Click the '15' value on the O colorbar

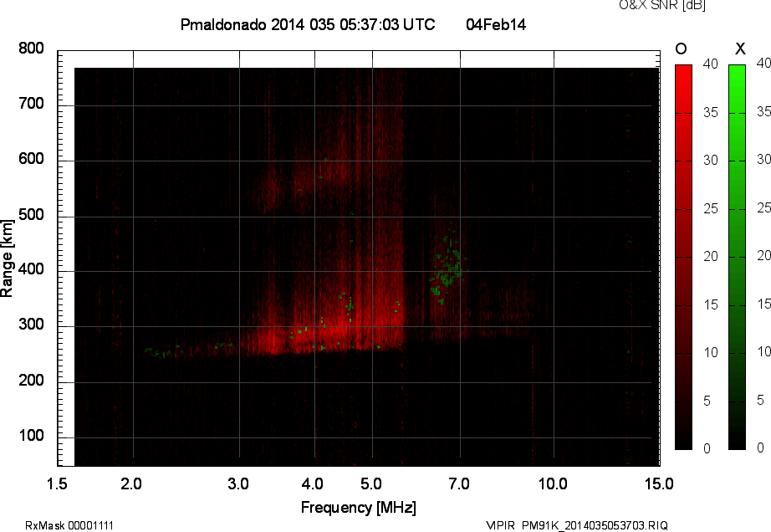tap(710, 304)
